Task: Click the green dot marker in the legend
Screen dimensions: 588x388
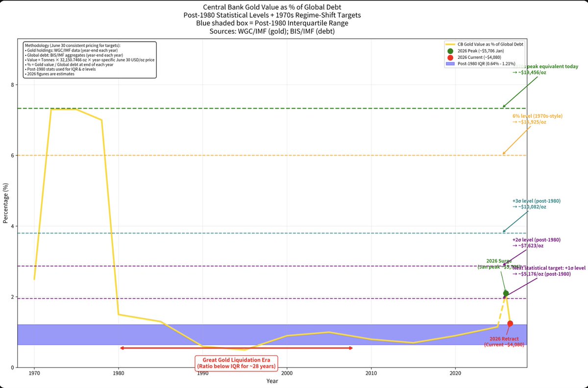Action: [x=451, y=52]
